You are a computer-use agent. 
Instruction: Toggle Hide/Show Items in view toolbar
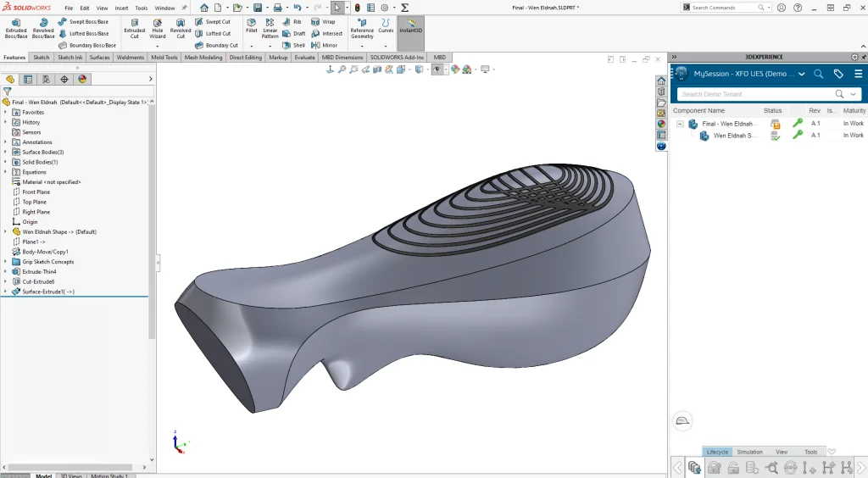pos(437,69)
